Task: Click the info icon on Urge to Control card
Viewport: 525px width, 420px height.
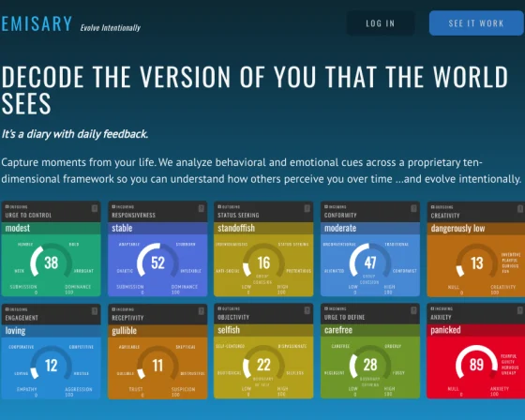Action: click(95, 209)
